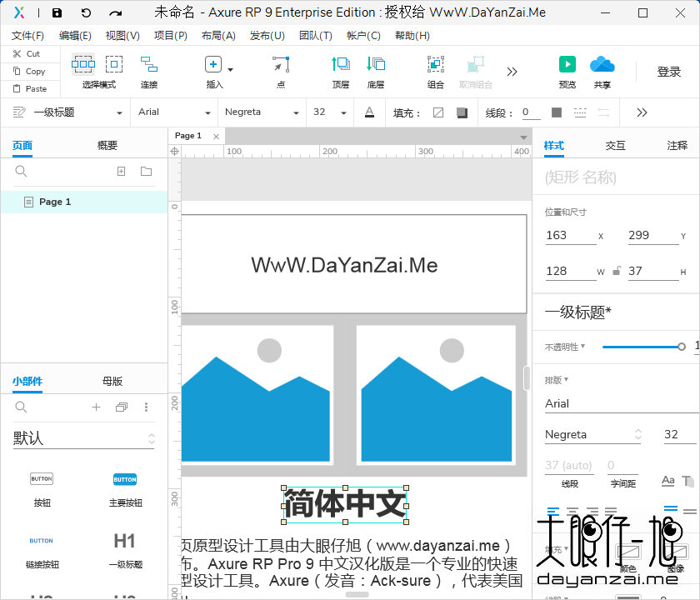Image resolution: width=700 pixels, height=600 pixels.
Task: Open the 布局(A) menu
Action: tap(218, 35)
